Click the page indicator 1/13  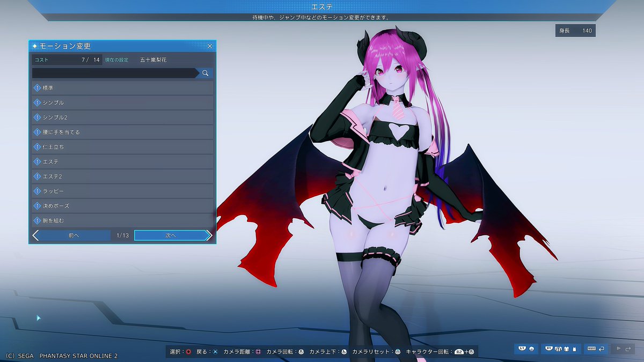[122, 235]
